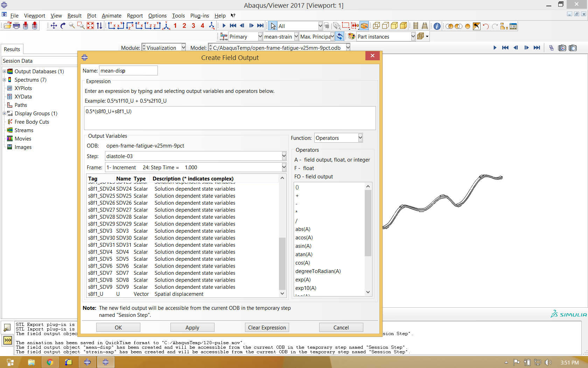
Task: Click OK in Create Field Output
Action: (x=118, y=327)
